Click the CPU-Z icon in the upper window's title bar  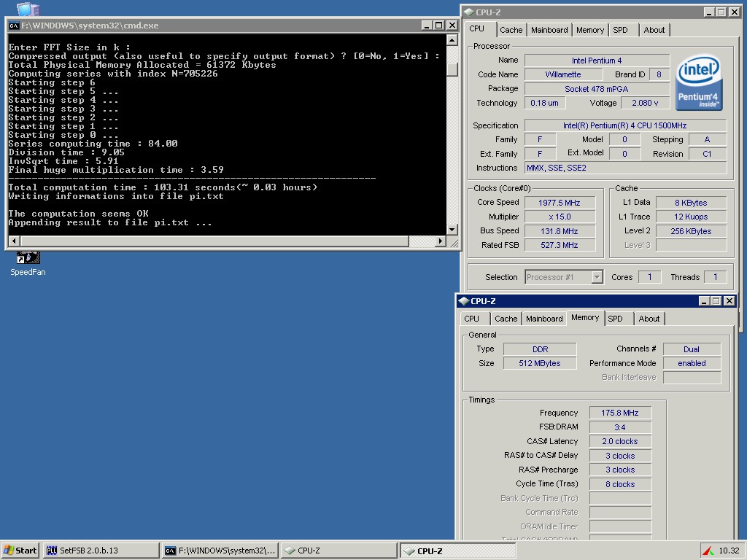469,12
